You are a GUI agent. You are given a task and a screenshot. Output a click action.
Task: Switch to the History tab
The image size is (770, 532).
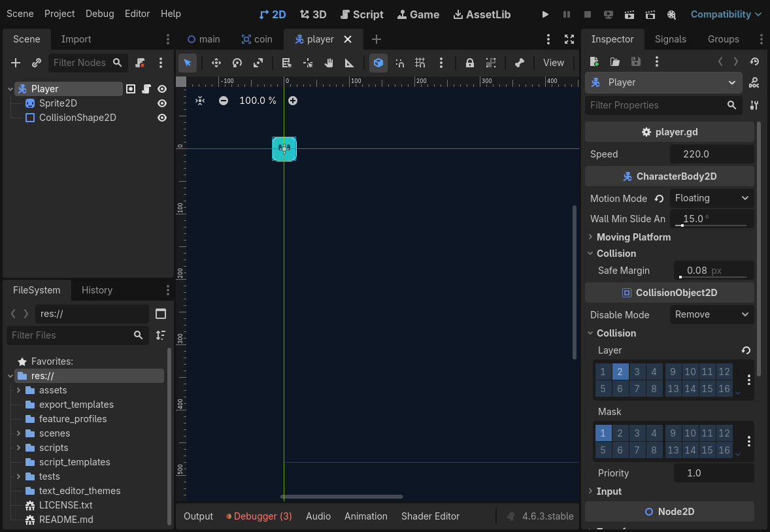click(x=97, y=290)
